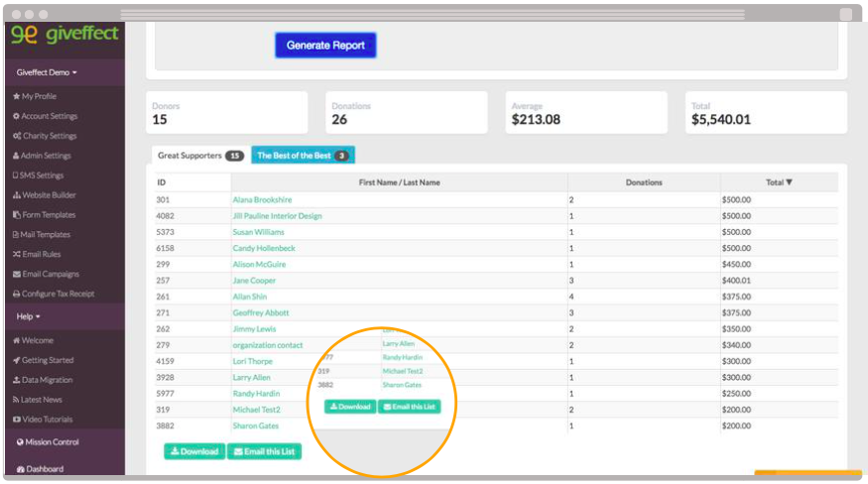Switch to The Best of the Best tab

point(303,156)
